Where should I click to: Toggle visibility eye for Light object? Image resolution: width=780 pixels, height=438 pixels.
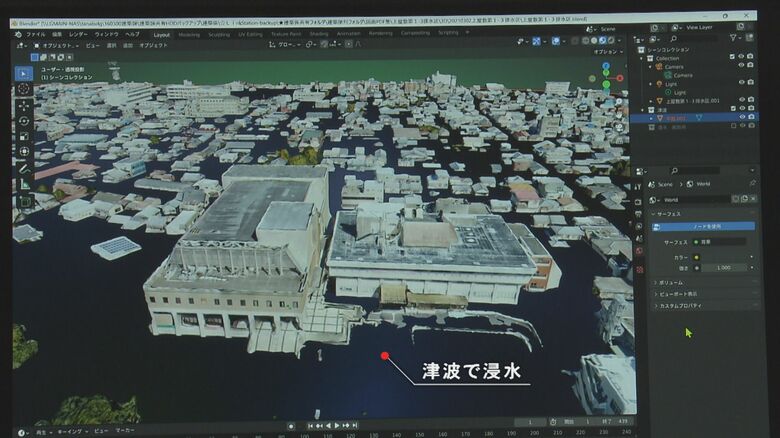coord(741,84)
